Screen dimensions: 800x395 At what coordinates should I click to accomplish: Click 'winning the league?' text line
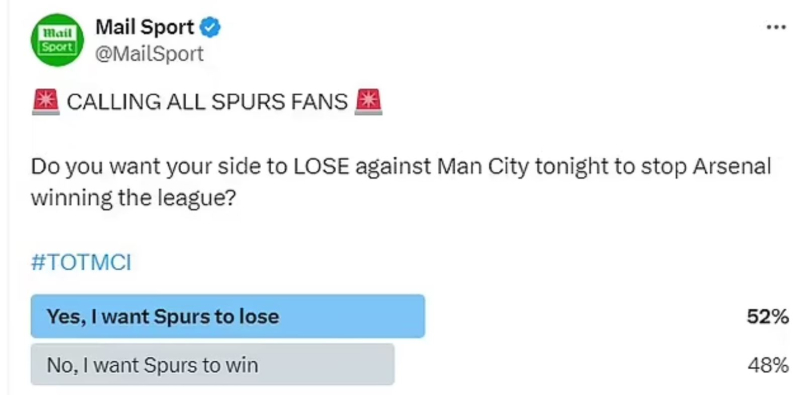(x=132, y=198)
